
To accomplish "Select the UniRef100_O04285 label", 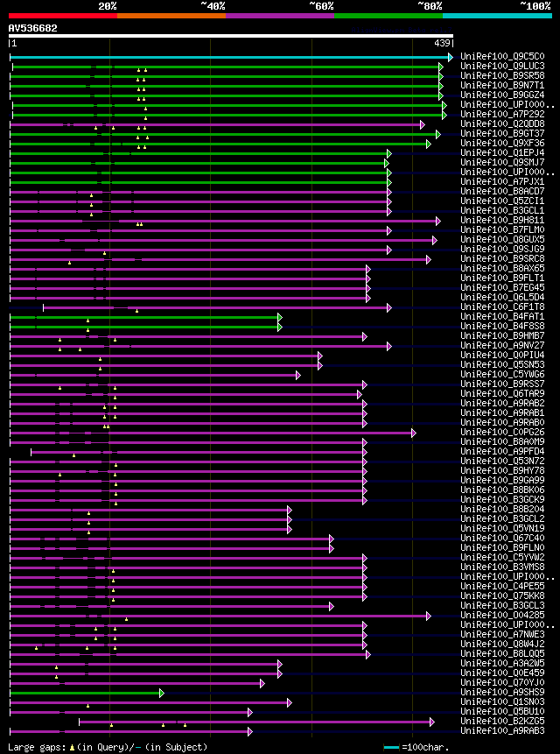I will 502,615.
